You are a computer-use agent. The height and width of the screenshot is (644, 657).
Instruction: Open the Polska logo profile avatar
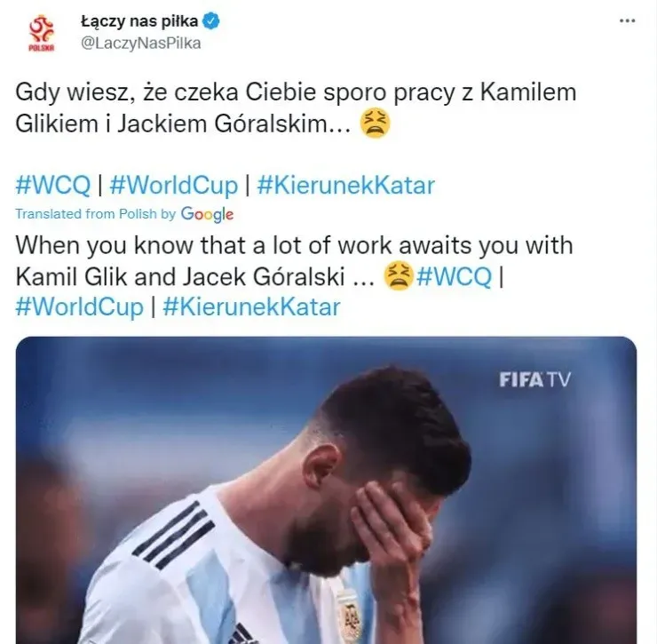click(42, 33)
